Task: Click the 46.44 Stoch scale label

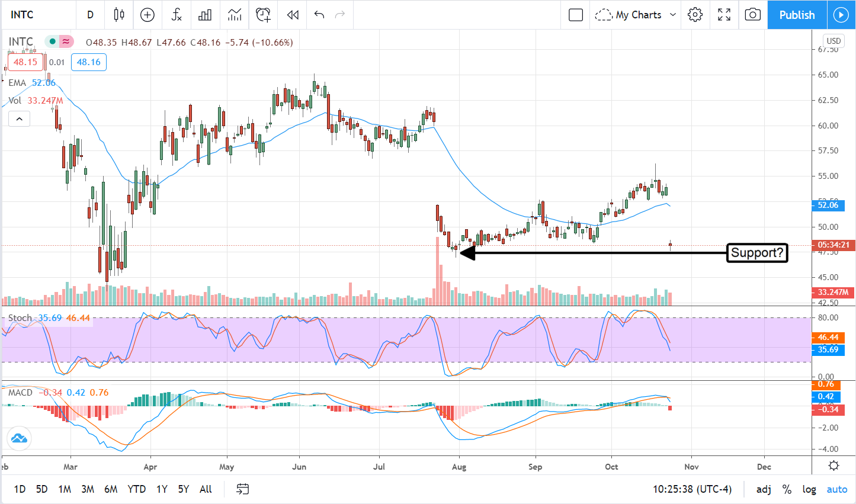Action: 828,337
